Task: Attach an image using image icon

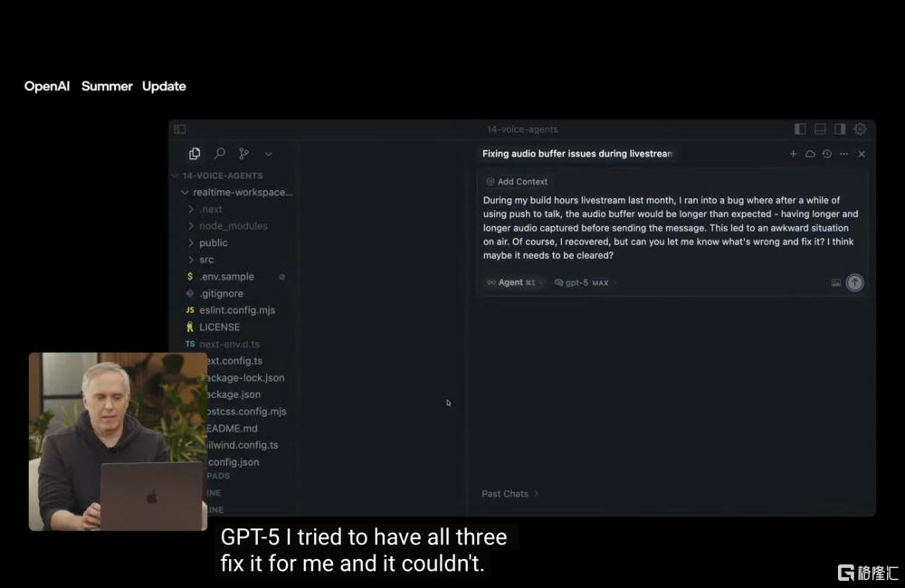Action: pos(835,282)
